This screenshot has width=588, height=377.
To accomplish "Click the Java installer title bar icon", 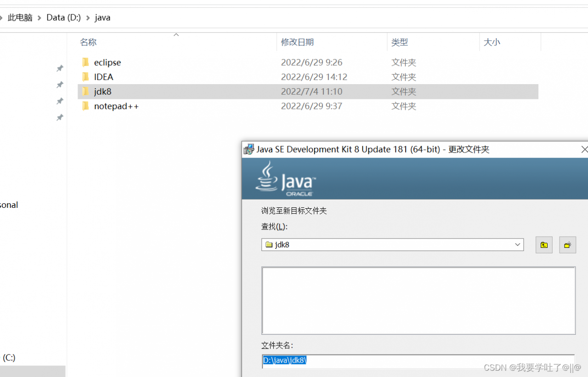I will [249, 149].
